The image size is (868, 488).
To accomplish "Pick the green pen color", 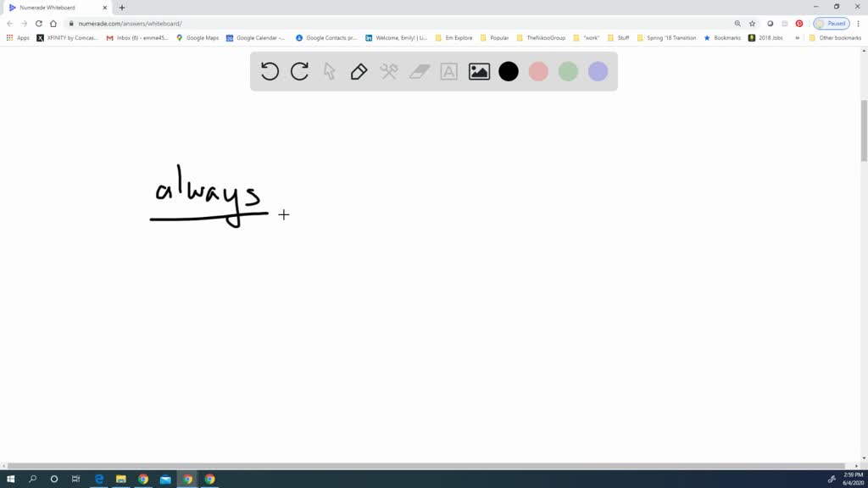I will pos(567,71).
